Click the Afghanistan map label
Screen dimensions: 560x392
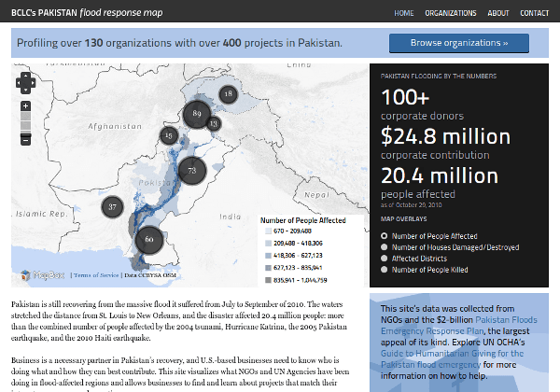[115, 126]
